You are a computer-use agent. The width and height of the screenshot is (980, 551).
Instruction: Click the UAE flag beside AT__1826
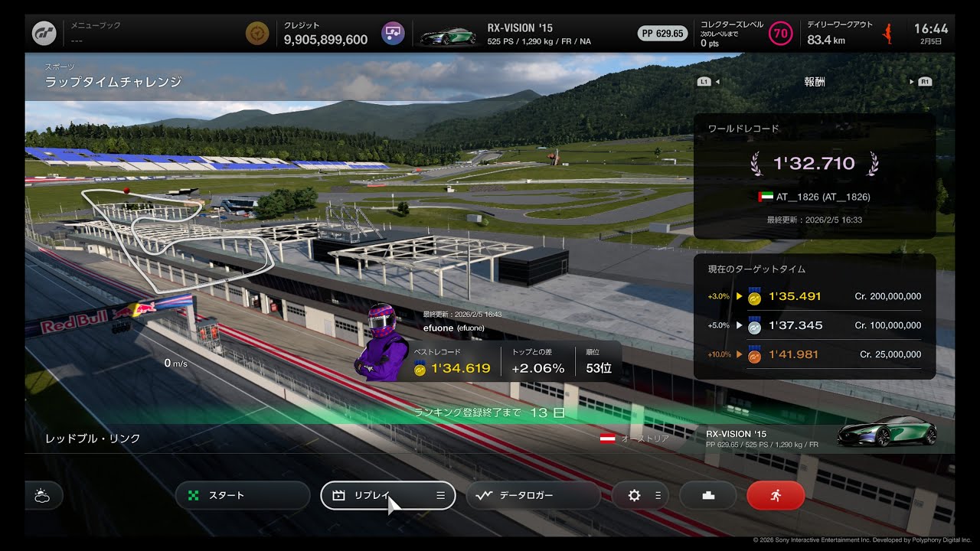click(x=765, y=197)
